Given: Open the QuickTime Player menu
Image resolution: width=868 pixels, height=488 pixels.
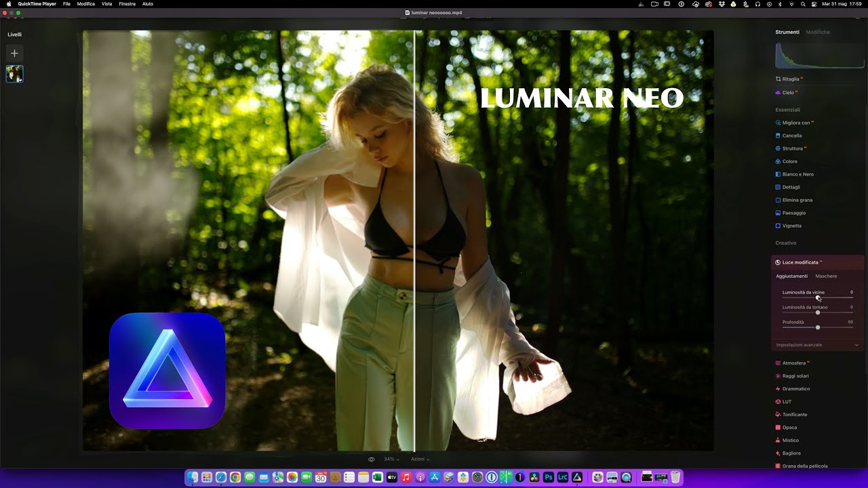Looking at the screenshot, I should 37,4.
